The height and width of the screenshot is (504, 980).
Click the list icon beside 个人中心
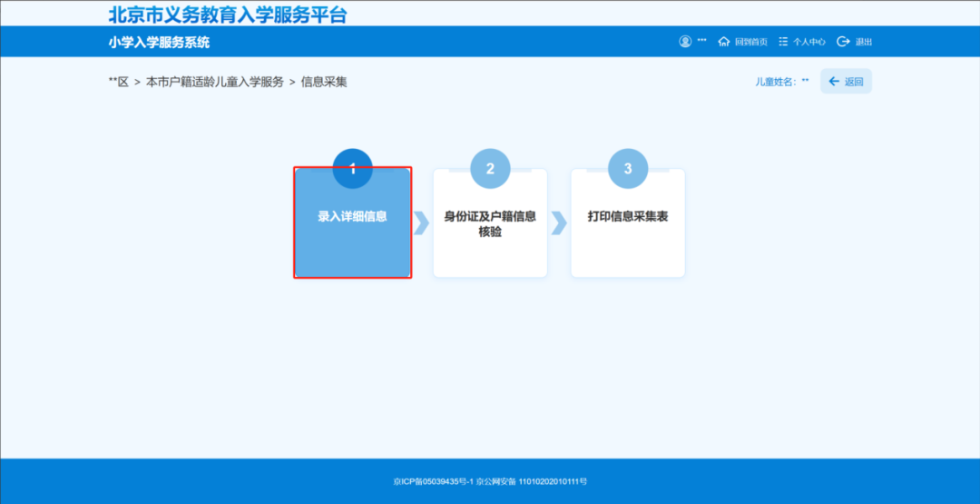click(783, 42)
